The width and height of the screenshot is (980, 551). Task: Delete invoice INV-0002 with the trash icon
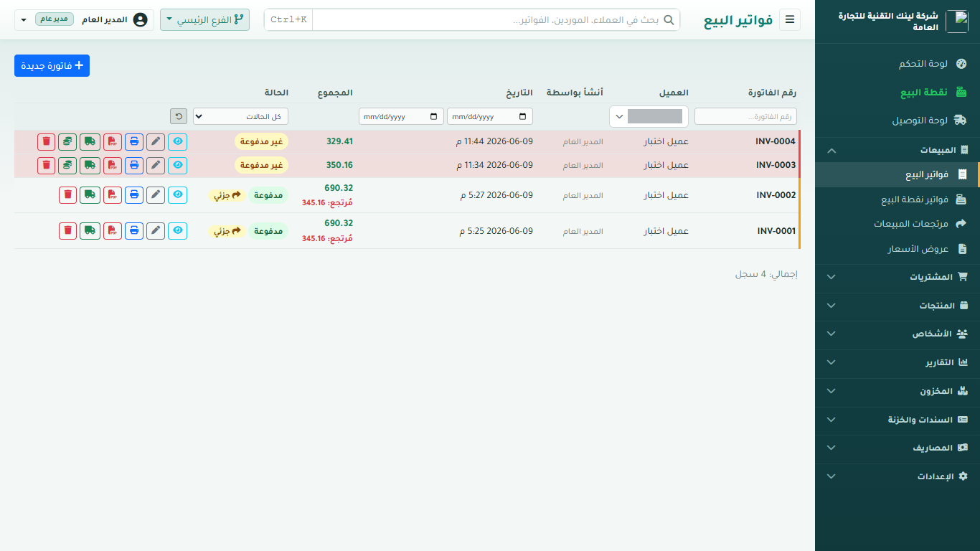(x=67, y=194)
